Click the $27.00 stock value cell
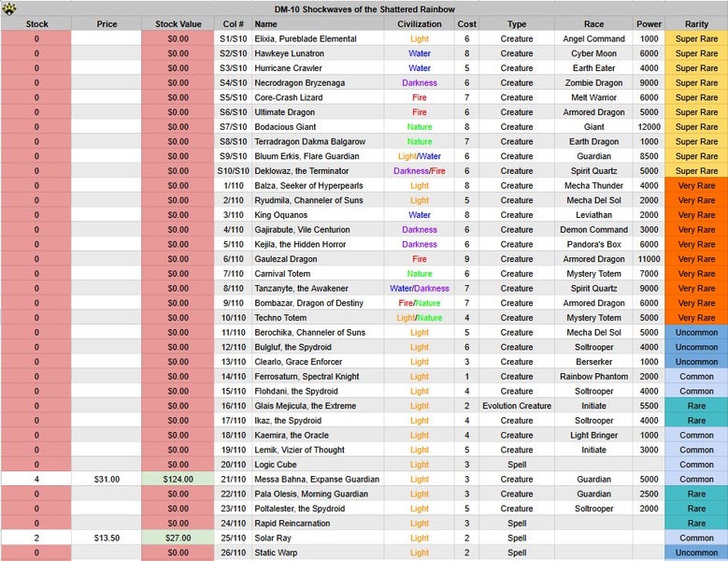The width and height of the screenshot is (728, 561). [178, 538]
